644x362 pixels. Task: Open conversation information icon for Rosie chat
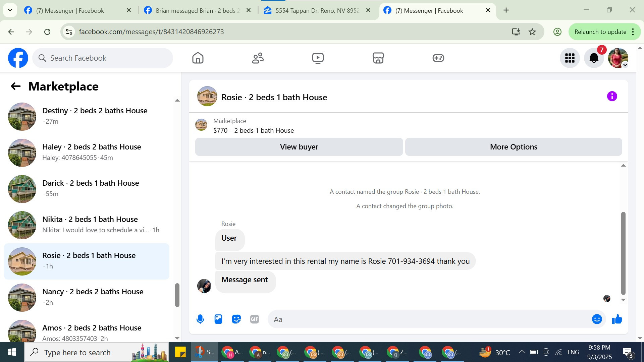point(612,97)
